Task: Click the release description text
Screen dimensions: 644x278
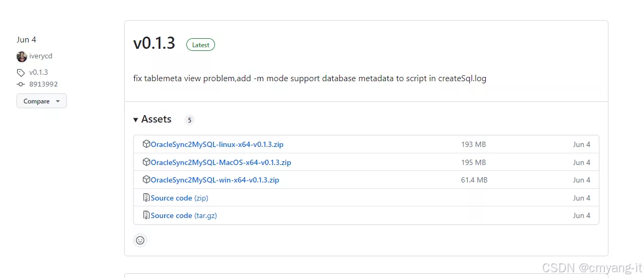Action: (310, 79)
